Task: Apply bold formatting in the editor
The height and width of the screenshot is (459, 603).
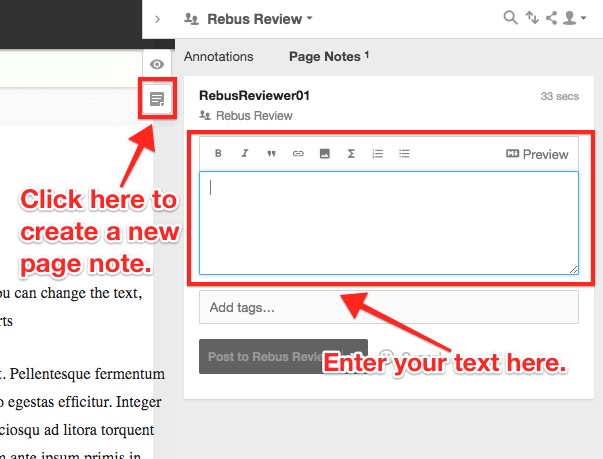Action: pyautogui.click(x=218, y=153)
